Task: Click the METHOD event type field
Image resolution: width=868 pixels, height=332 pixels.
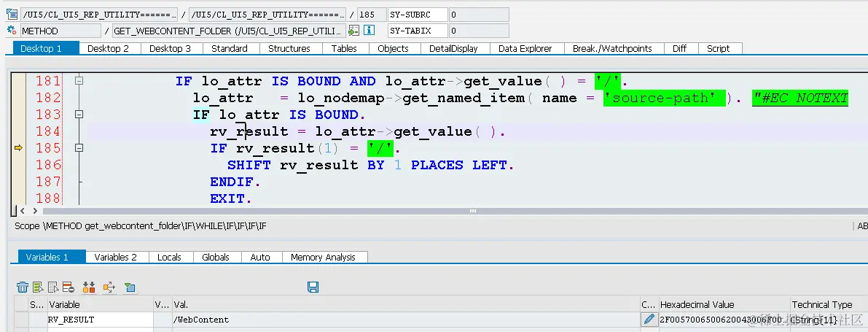Action: click(61, 31)
